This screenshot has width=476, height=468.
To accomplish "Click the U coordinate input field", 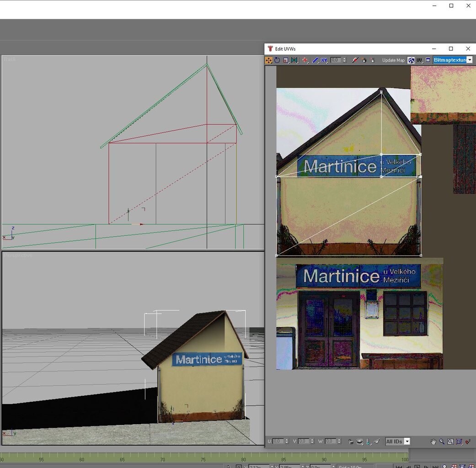I will [x=278, y=441].
